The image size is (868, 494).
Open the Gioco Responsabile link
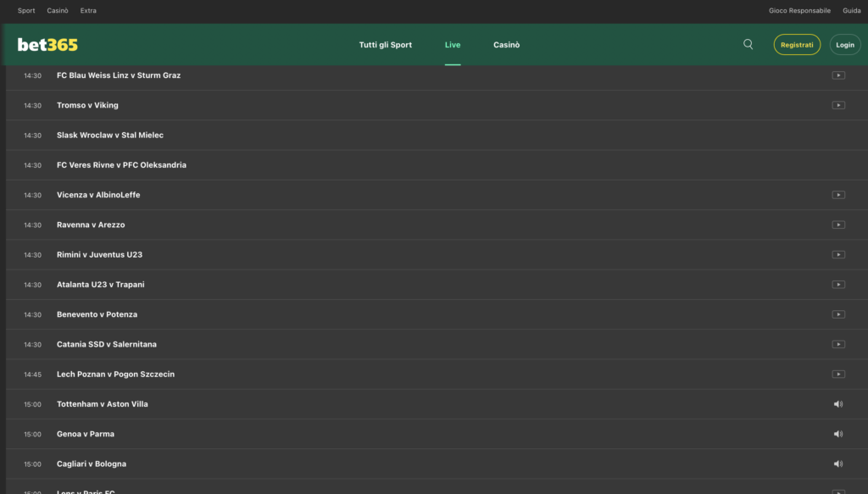[x=799, y=11]
